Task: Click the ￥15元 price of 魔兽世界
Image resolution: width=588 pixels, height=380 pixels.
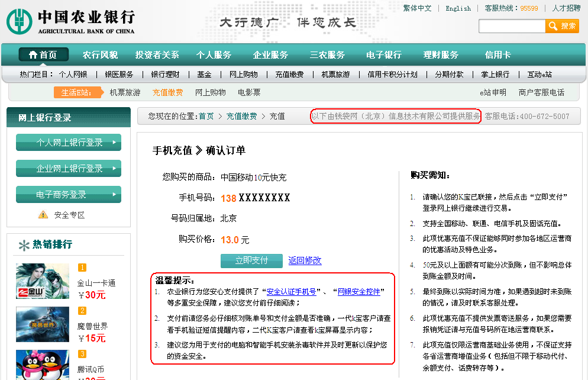Action: [x=92, y=339]
